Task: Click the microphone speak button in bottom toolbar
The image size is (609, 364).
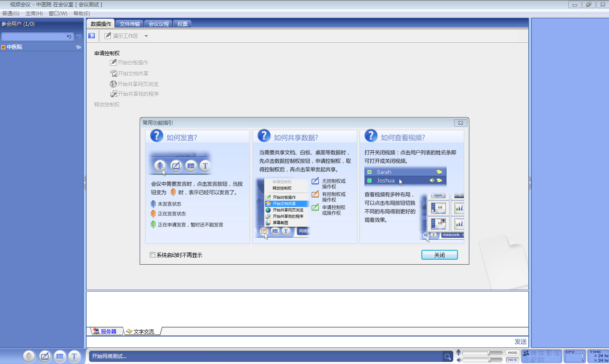Action: pos(29,356)
